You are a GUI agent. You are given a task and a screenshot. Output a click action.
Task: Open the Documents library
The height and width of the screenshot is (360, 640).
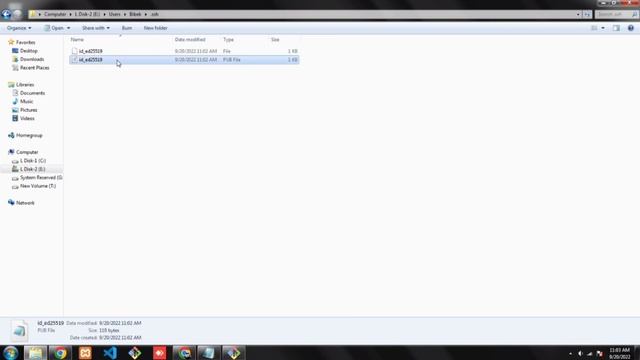[32, 93]
